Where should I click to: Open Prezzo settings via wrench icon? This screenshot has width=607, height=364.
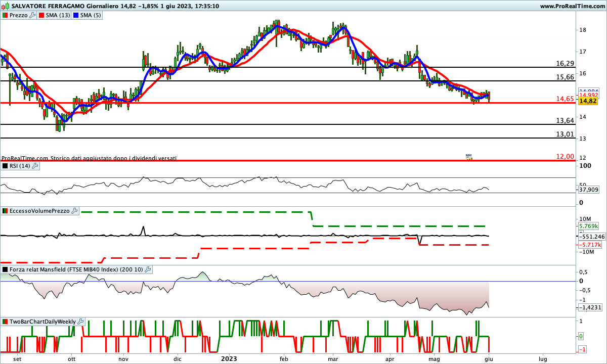tap(32, 15)
